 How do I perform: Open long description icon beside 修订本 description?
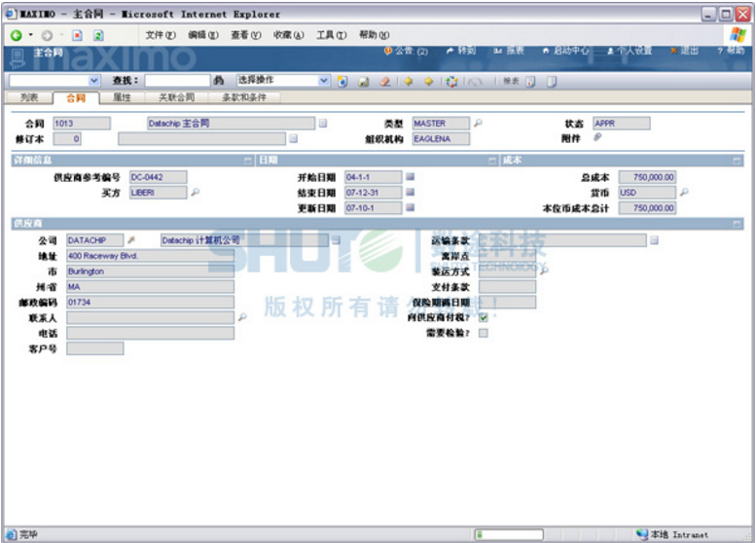click(x=294, y=139)
